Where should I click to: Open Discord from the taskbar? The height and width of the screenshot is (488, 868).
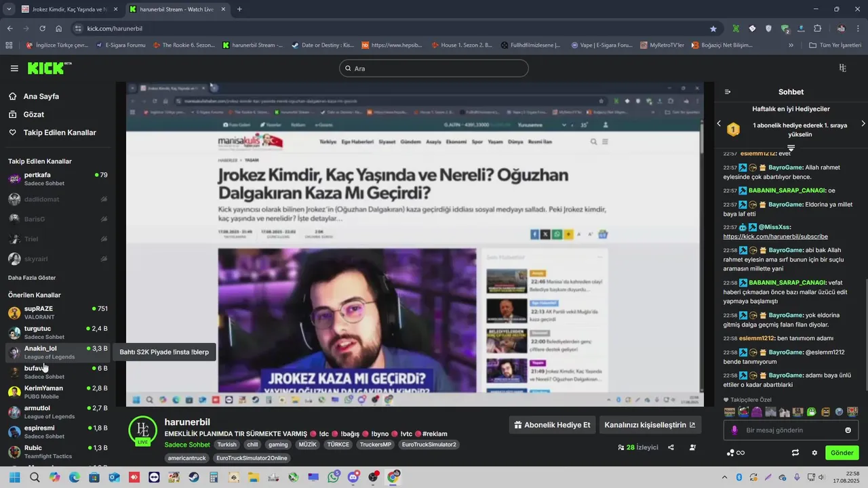pyautogui.click(x=353, y=477)
